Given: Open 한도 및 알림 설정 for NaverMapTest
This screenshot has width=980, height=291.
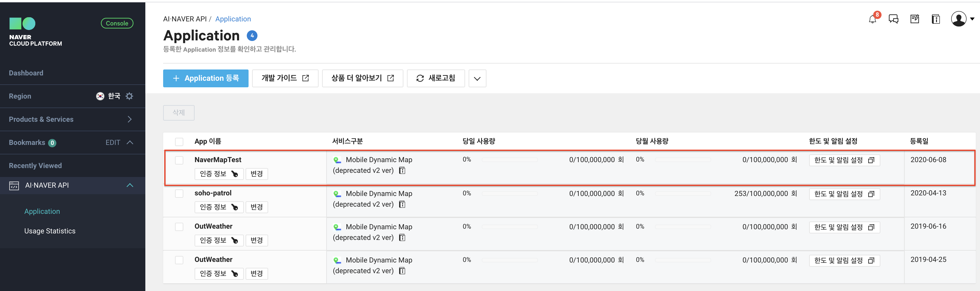Looking at the screenshot, I should (x=844, y=160).
